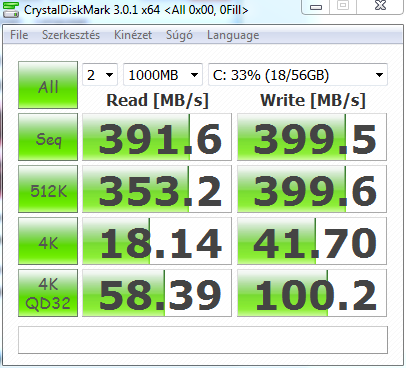Click the 512K write result 399.6
Viewport: 406px width, 368px height.
pyautogui.click(x=312, y=189)
